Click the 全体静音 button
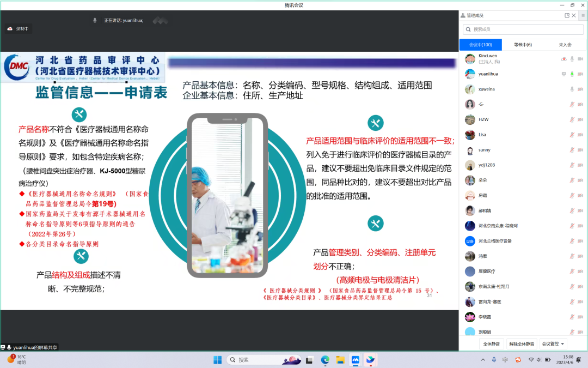 [x=492, y=344]
